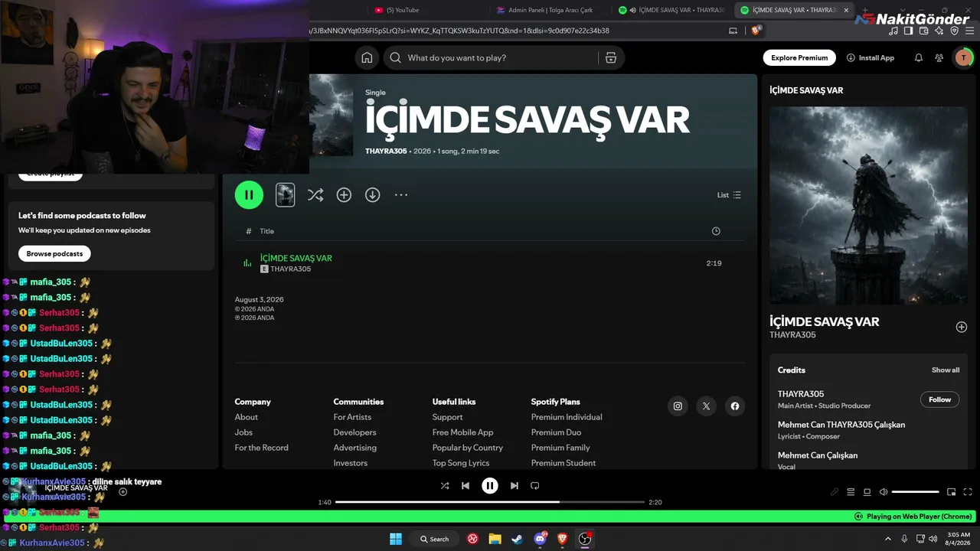980x551 pixels.
Task: Enable shuffle for this single in the action row
Action: (x=315, y=195)
